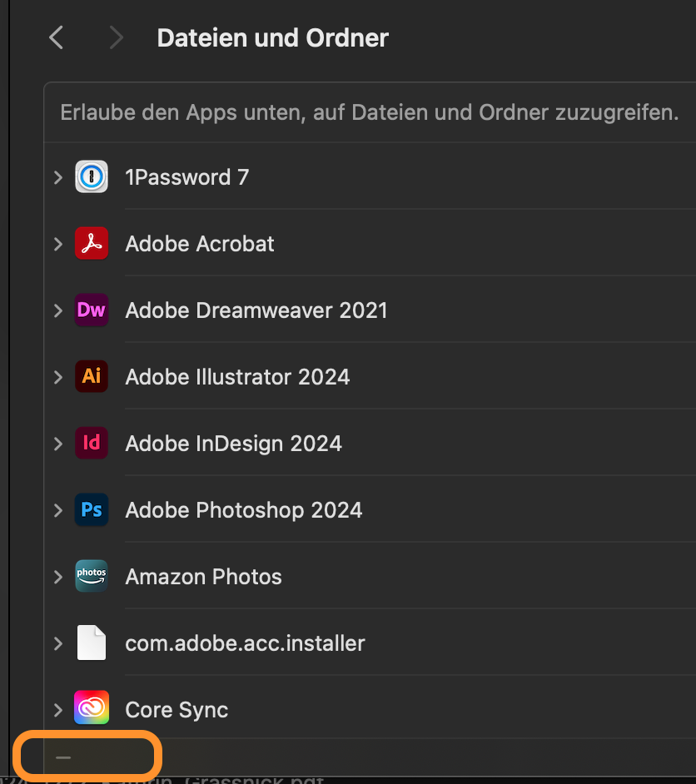
Task: Go back with the left arrow
Action: 56,37
